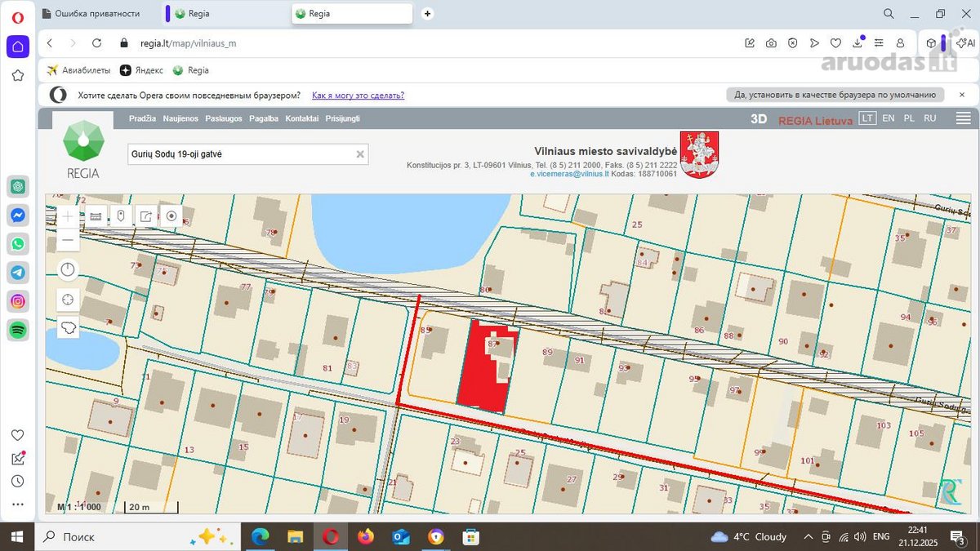Open the REGIA Lietuva link
This screenshot has width=980, height=551.
(x=815, y=119)
